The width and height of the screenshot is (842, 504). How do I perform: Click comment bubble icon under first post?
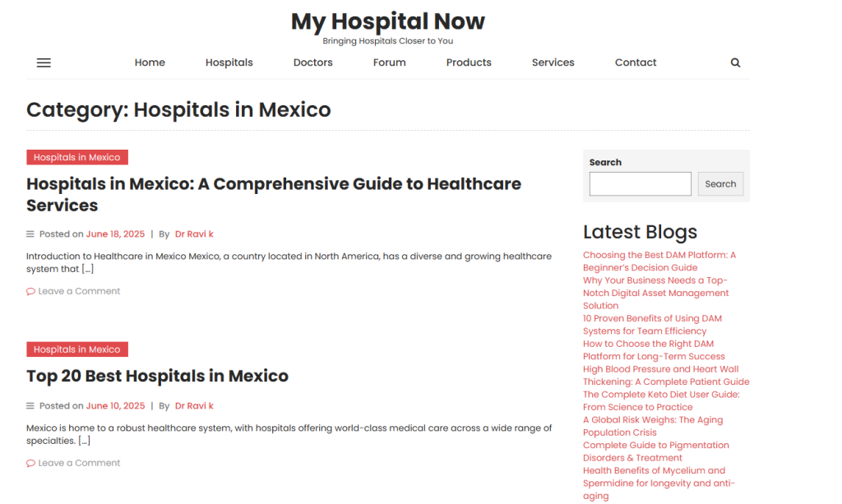coord(30,291)
